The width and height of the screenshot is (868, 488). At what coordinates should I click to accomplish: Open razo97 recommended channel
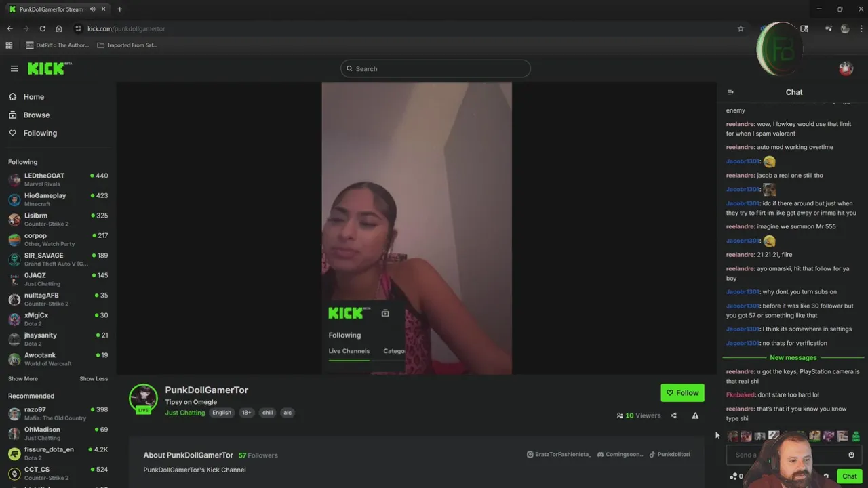click(58, 413)
